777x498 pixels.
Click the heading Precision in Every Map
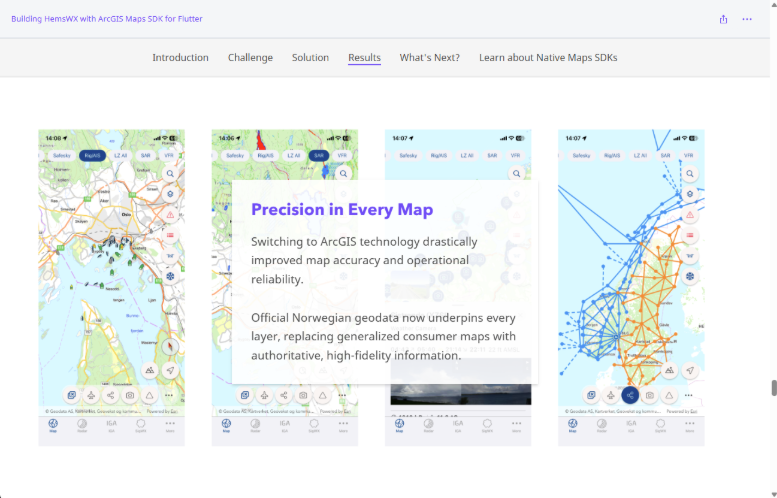(342, 210)
